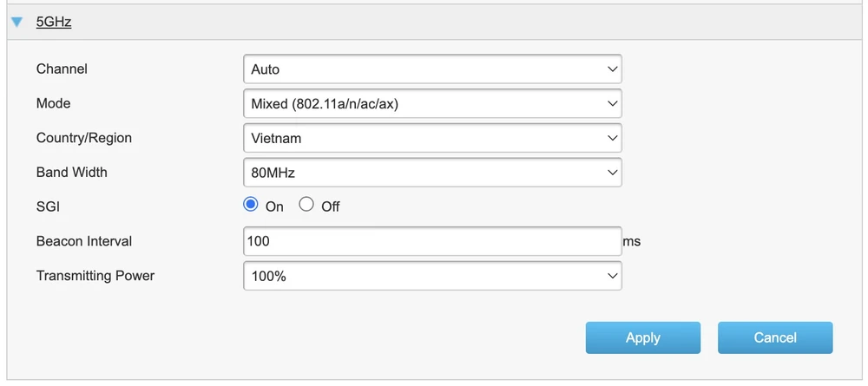The width and height of the screenshot is (868, 386).
Task: Collapse the 5GHz section triangle icon
Action: [16, 23]
